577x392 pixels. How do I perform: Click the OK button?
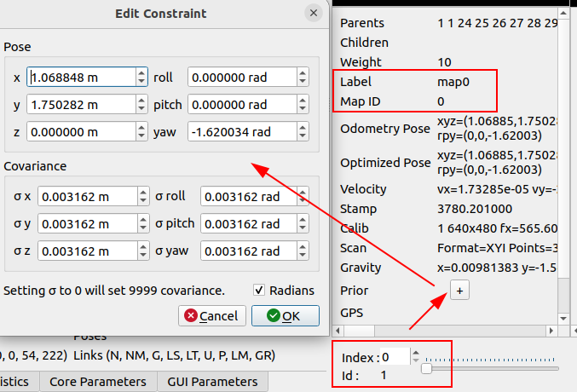285,316
